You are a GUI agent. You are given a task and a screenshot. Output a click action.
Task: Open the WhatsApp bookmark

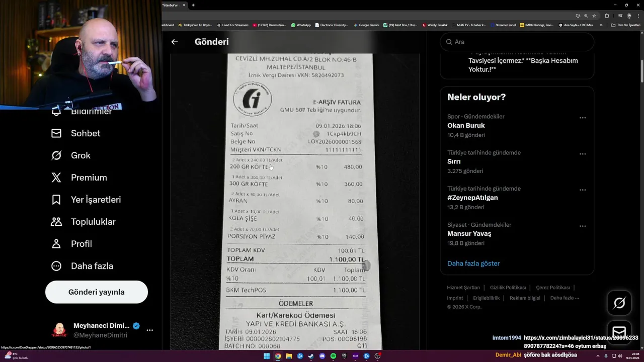point(301,25)
